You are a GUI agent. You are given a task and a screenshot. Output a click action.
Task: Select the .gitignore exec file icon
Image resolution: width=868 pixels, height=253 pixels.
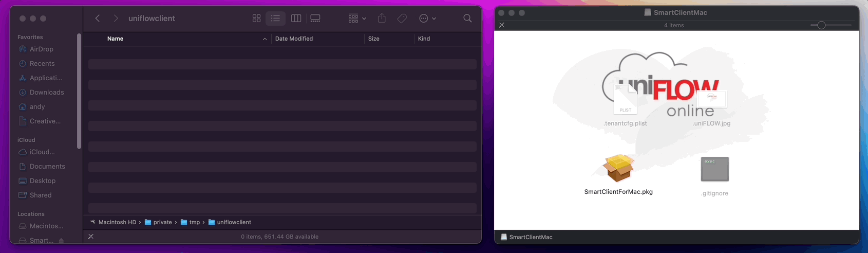tap(714, 169)
